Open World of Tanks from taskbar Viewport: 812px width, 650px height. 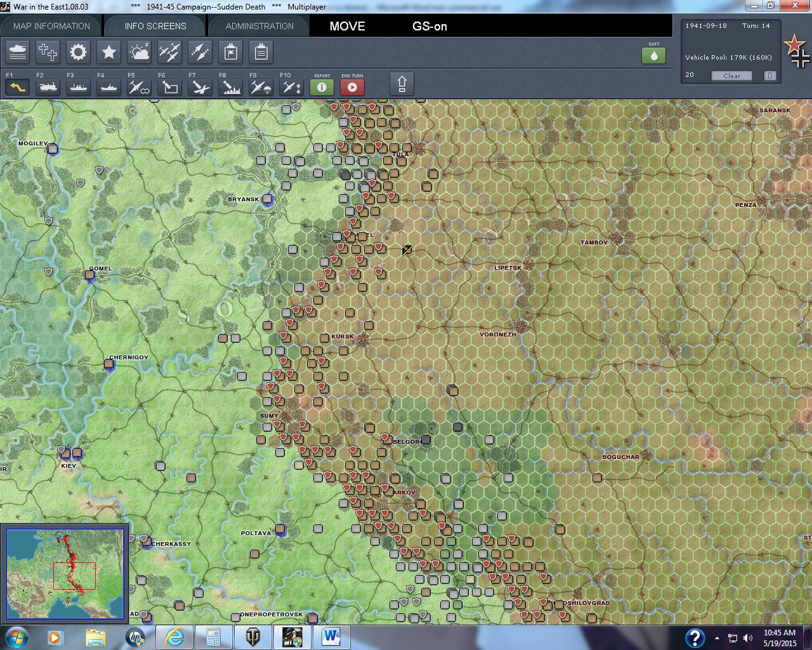252,637
